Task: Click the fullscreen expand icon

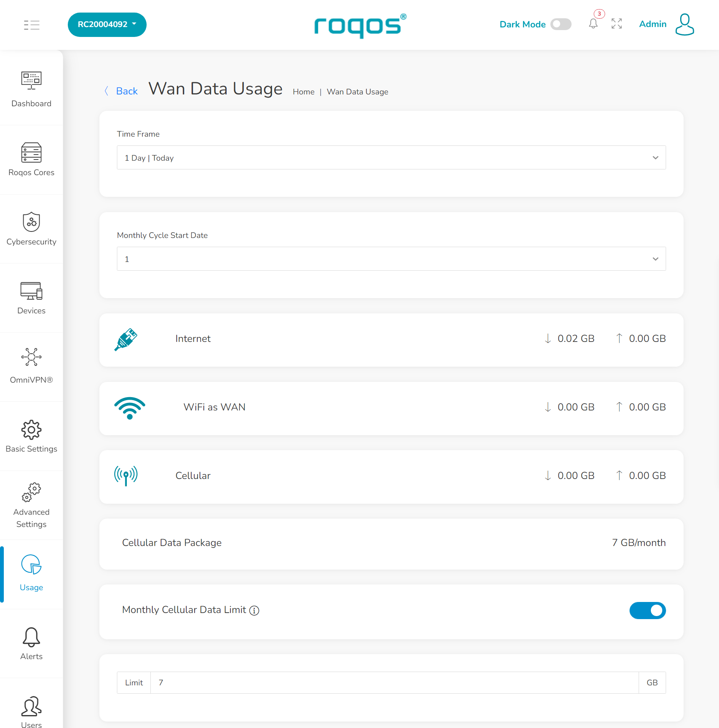Action: coord(617,24)
